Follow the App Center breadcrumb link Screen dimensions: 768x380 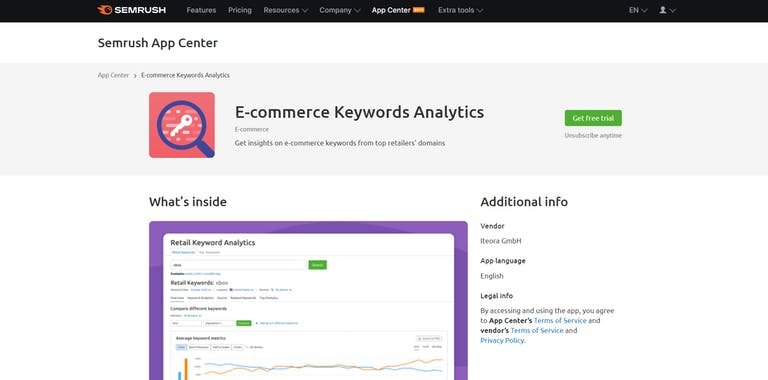point(113,75)
